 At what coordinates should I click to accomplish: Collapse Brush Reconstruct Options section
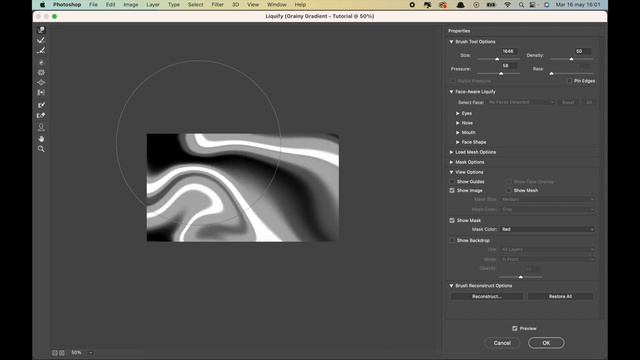pyautogui.click(x=451, y=286)
